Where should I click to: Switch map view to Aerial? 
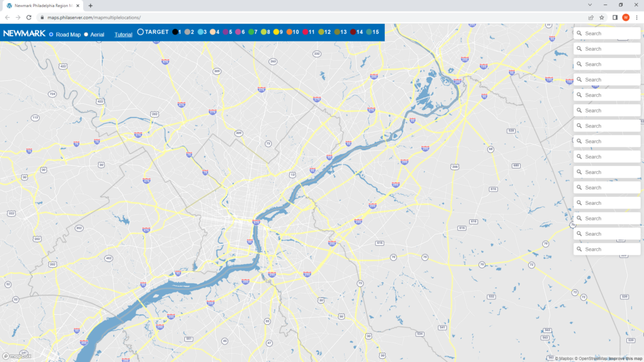(x=86, y=35)
